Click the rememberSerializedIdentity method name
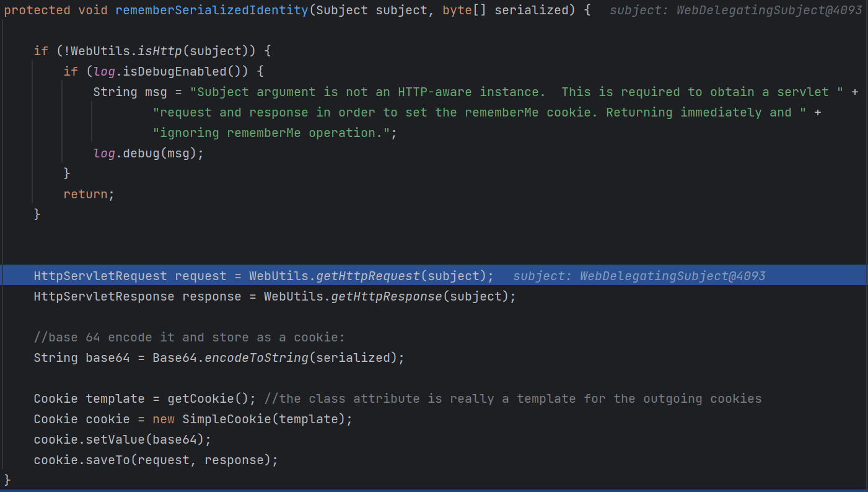The height and width of the screenshot is (492, 868). click(x=212, y=11)
